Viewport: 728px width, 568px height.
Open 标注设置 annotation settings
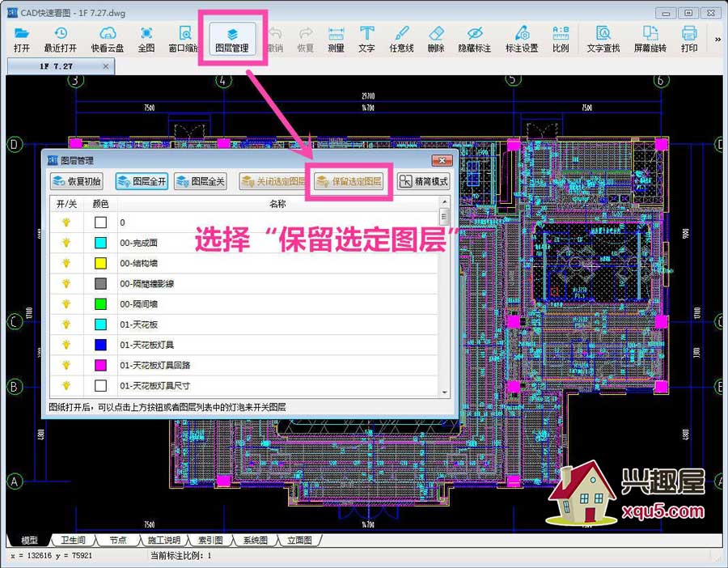tap(522, 39)
